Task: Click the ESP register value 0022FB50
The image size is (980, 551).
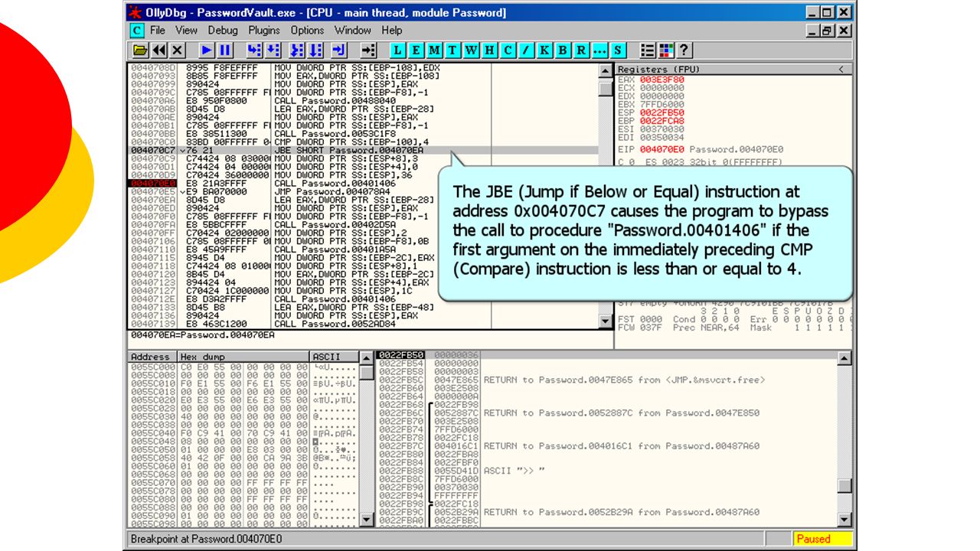Action: coord(661,112)
